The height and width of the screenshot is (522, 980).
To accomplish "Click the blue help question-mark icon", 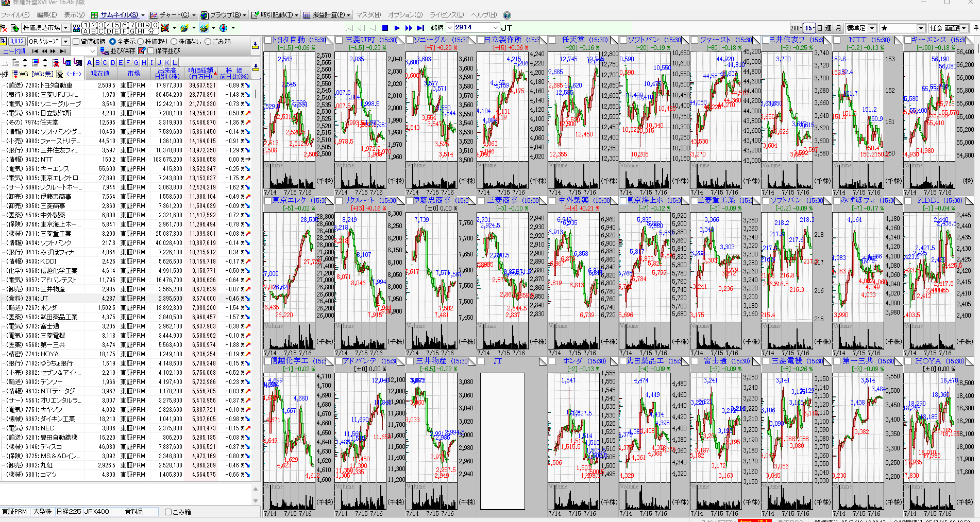I will [x=507, y=15].
